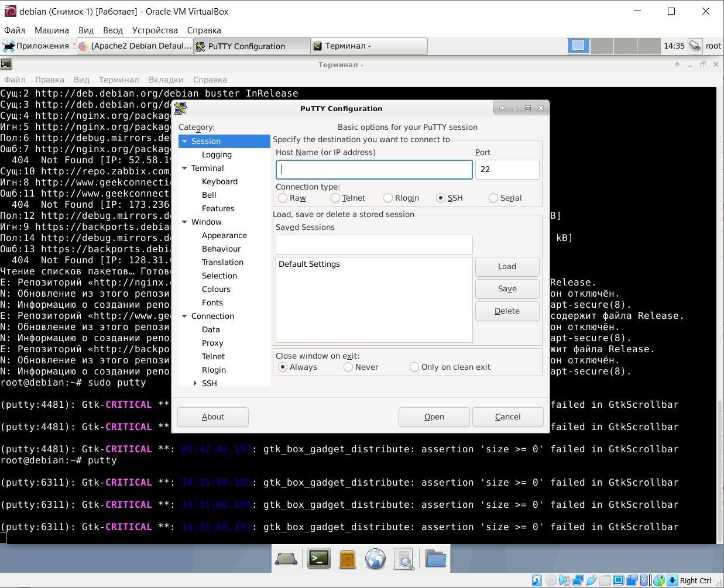This screenshot has height=588, width=724.
Task: Open the home folder icon in the dock
Action: pyautogui.click(x=435, y=559)
